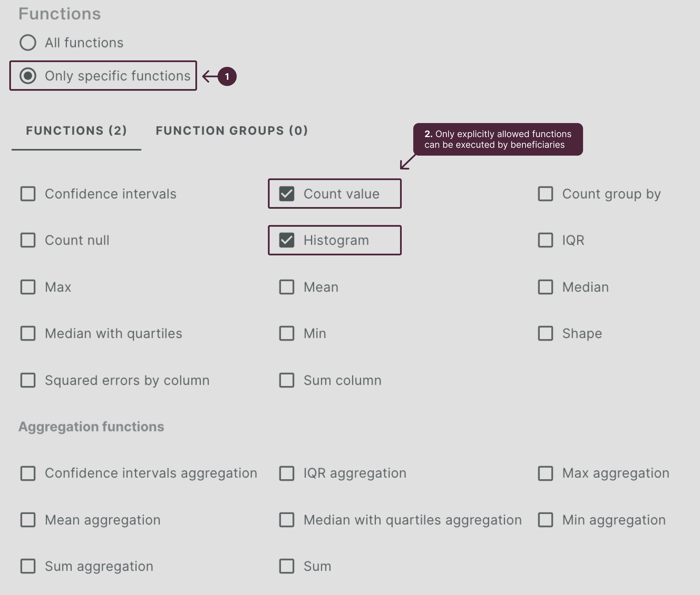Viewport: 700px width, 595px height.
Task: Check the Min function
Action: 287,333
